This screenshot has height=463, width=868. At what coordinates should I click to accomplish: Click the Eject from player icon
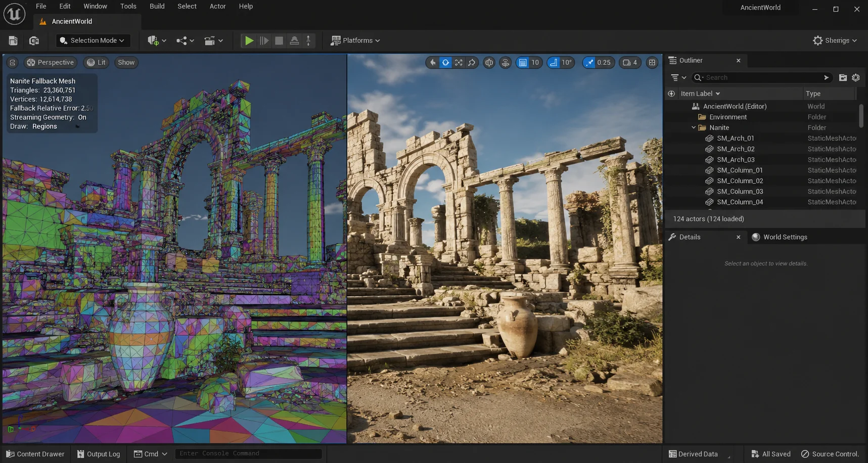tap(294, 40)
